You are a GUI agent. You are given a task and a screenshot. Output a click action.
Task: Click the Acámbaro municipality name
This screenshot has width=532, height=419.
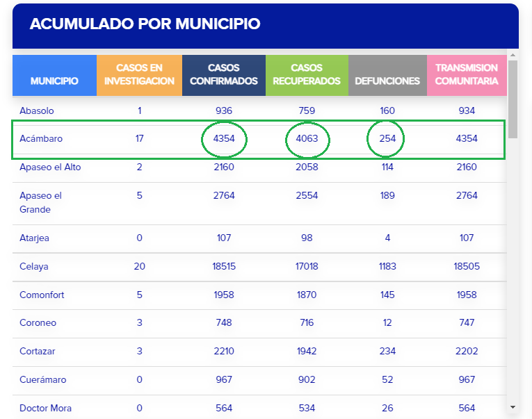[41, 138]
